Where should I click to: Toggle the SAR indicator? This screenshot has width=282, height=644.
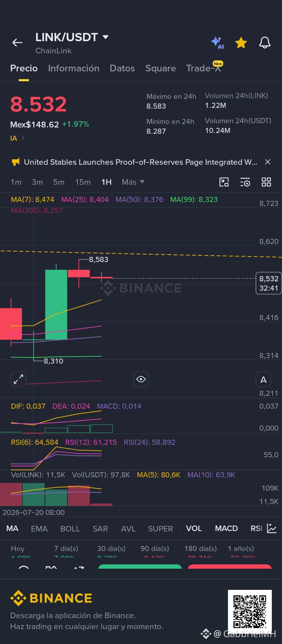pyautogui.click(x=100, y=529)
